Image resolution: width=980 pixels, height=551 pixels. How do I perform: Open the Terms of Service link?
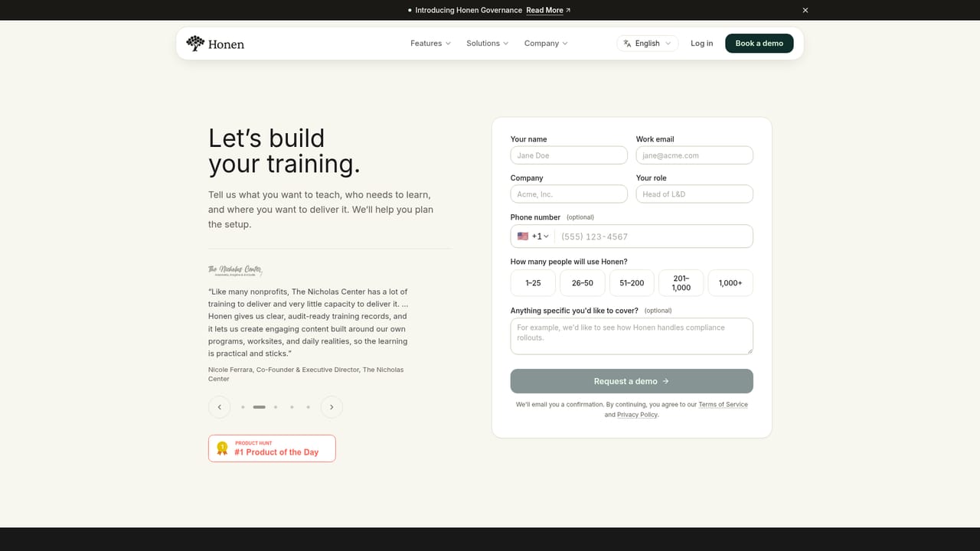(723, 404)
